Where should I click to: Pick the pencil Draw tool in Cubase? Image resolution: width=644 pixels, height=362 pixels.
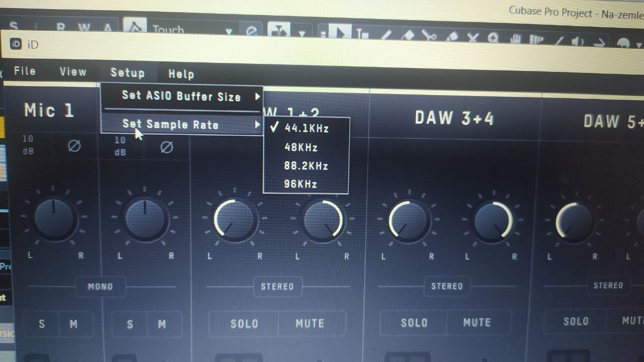386,35
